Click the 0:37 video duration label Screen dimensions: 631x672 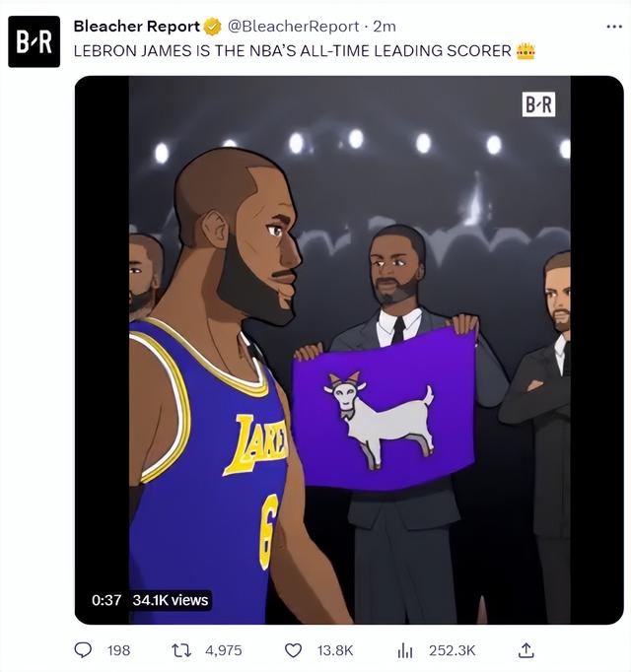(x=105, y=600)
